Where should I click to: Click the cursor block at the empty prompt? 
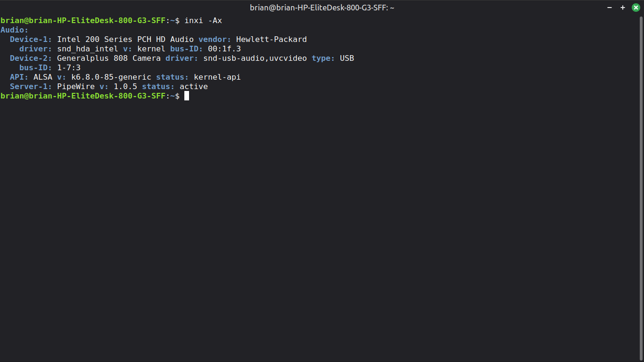(x=187, y=96)
